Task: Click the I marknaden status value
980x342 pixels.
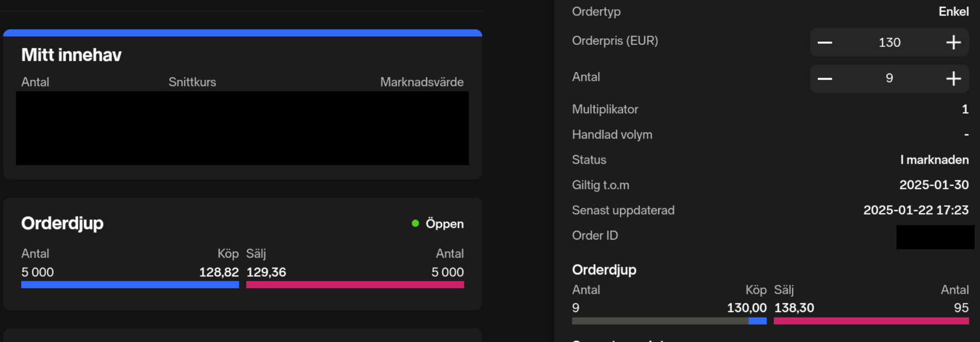Action: point(934,160)
